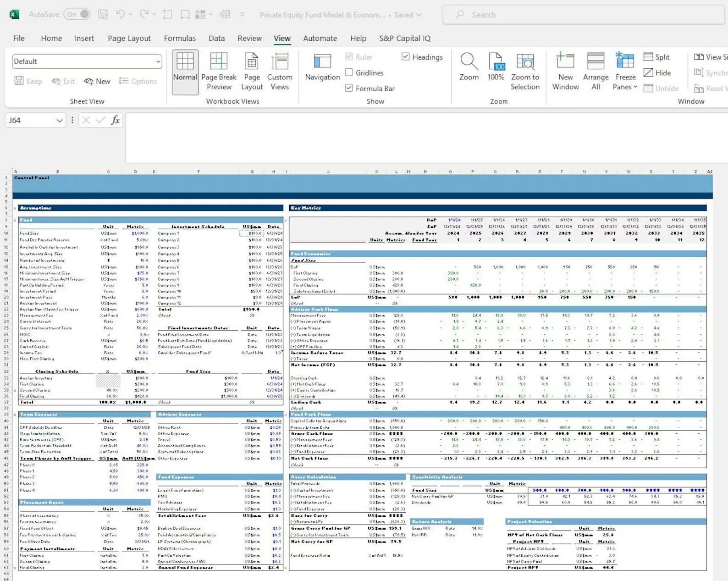Open the Formulas ribbon tab
Screen dimensions: 728x581
coord(180,39)
